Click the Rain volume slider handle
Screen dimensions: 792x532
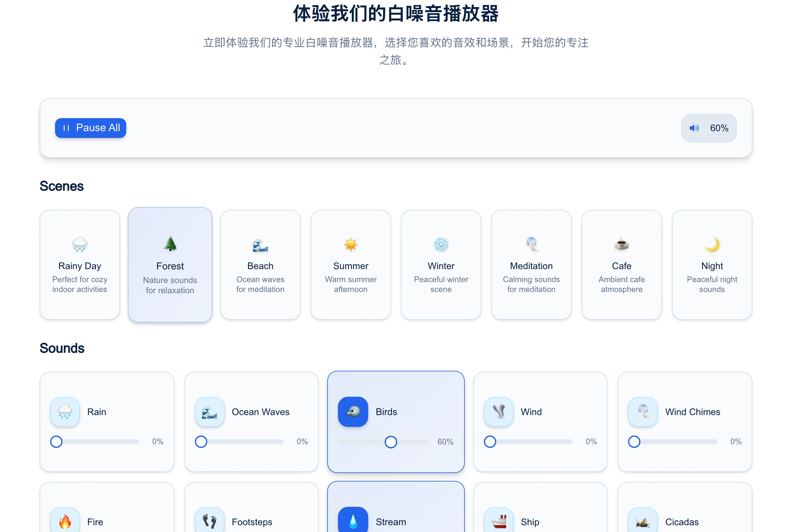click(56, 442)
